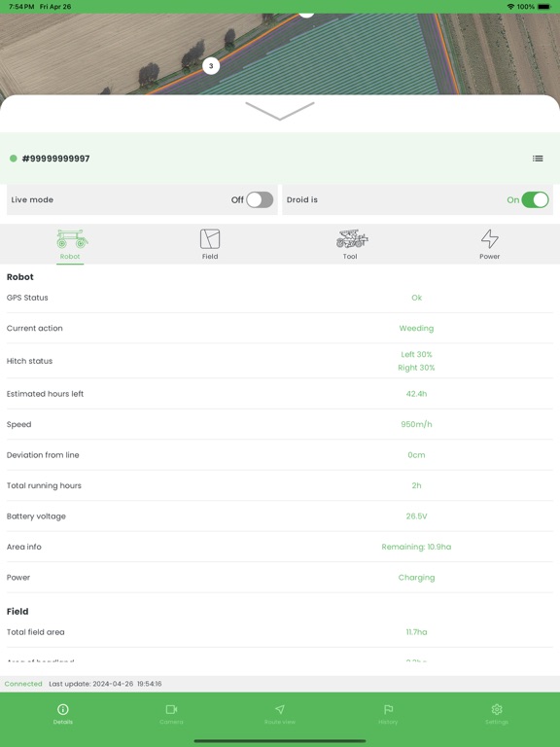Tap the Current action value Weeding

(x=417, y=328)
